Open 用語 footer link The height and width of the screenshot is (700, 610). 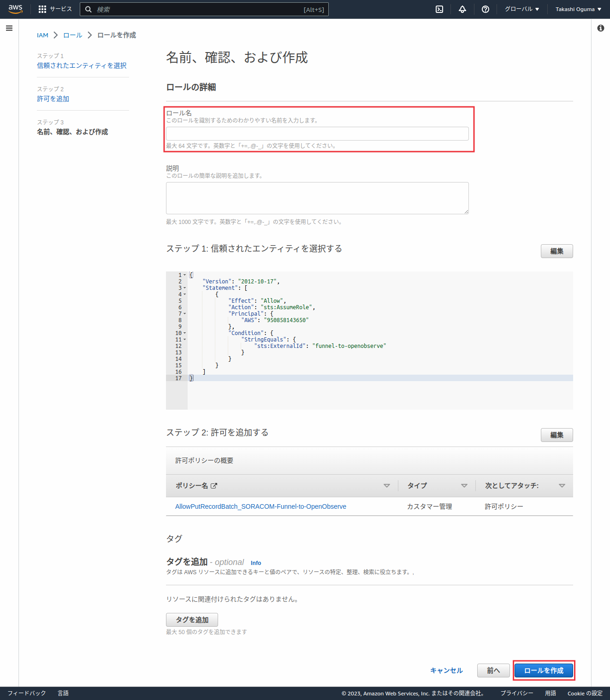(551, 693)
